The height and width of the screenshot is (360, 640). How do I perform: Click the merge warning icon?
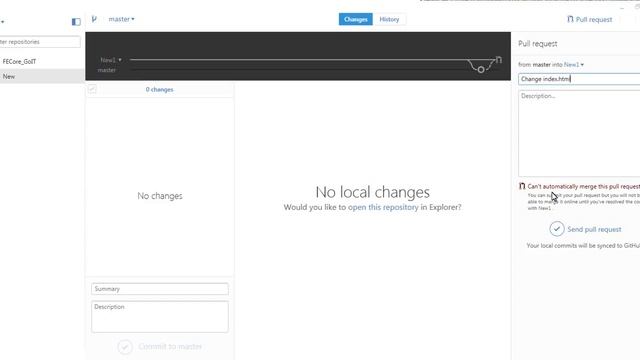[x=522, y=186]
